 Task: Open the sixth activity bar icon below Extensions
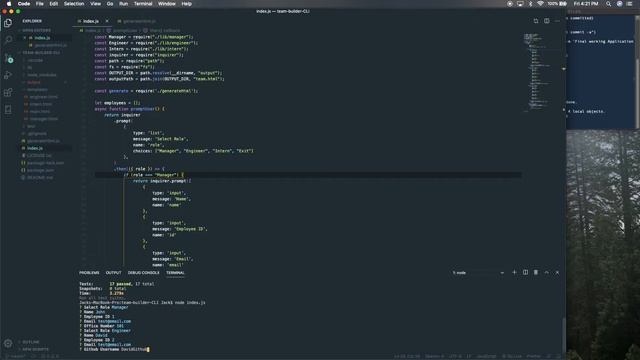(x=8, y=110)
